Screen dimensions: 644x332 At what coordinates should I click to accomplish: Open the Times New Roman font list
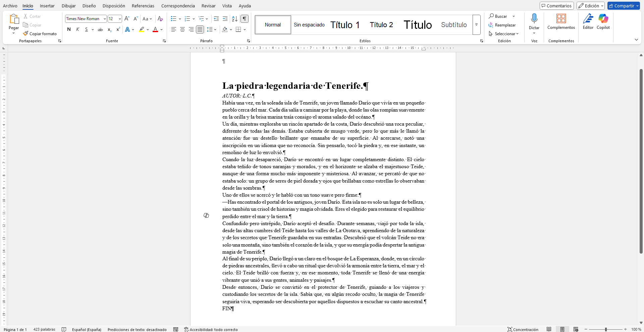point(105,18)
